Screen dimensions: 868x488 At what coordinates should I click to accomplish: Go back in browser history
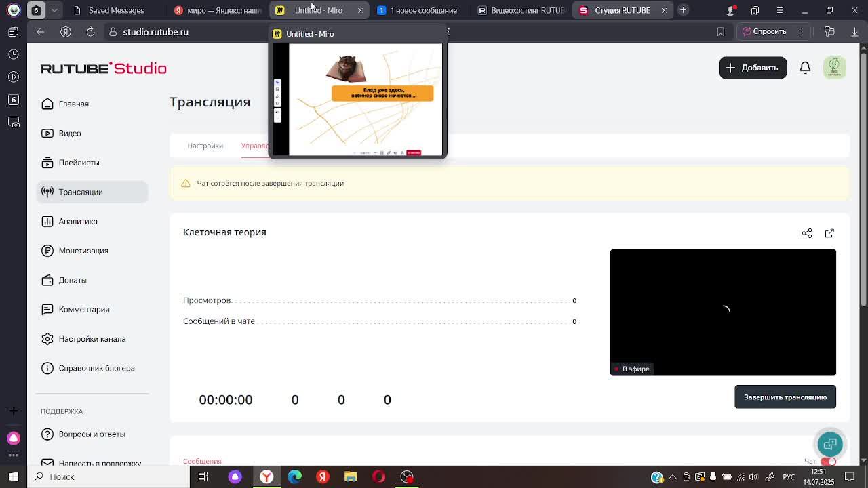[x=40, y=32]
